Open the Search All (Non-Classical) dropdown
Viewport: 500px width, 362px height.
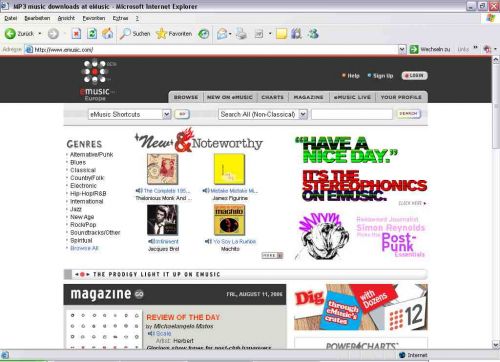(303, 114)
